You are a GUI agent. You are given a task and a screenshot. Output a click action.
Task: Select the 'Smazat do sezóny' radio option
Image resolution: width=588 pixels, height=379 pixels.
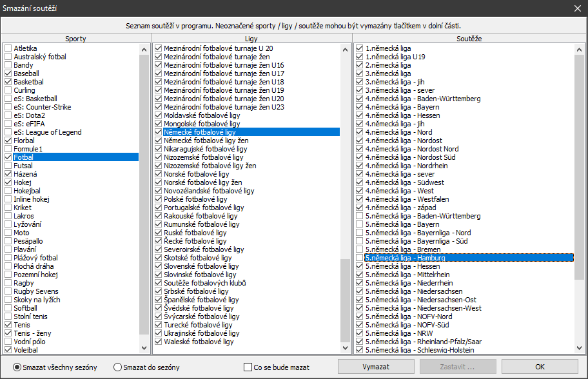coord(117,367)
